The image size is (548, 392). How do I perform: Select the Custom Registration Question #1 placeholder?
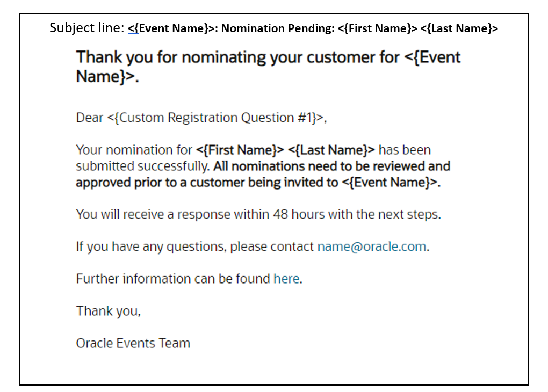217,118
